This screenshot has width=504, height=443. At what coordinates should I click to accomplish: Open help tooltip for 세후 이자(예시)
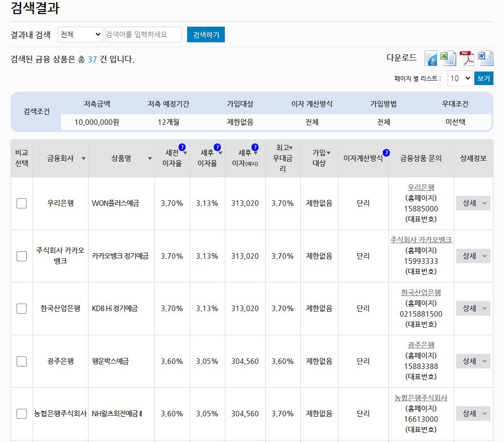coord(255,147)
